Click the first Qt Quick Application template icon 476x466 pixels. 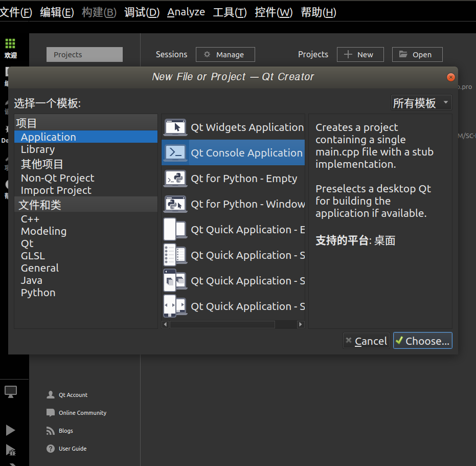(174, 229)
